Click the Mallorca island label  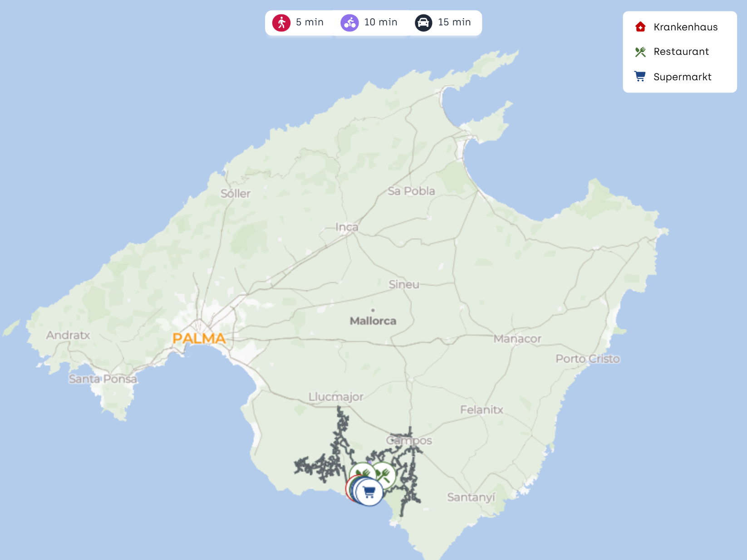[x=373, y=321]
